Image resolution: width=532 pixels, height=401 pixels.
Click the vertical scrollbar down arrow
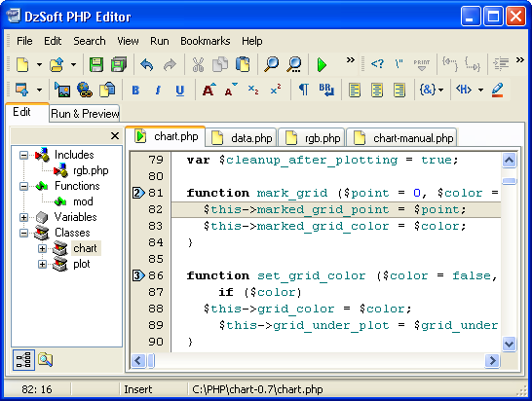(509, 345)
